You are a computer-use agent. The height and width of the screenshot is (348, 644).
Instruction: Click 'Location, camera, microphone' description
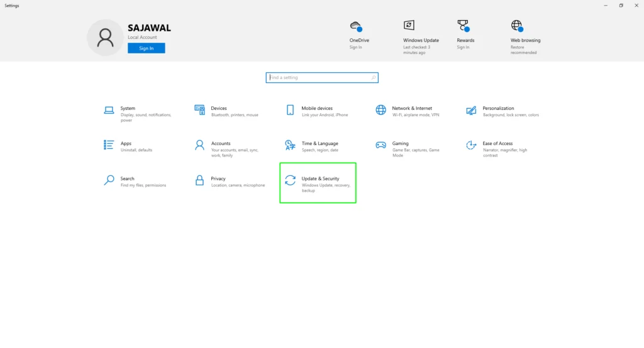(238, 185)
